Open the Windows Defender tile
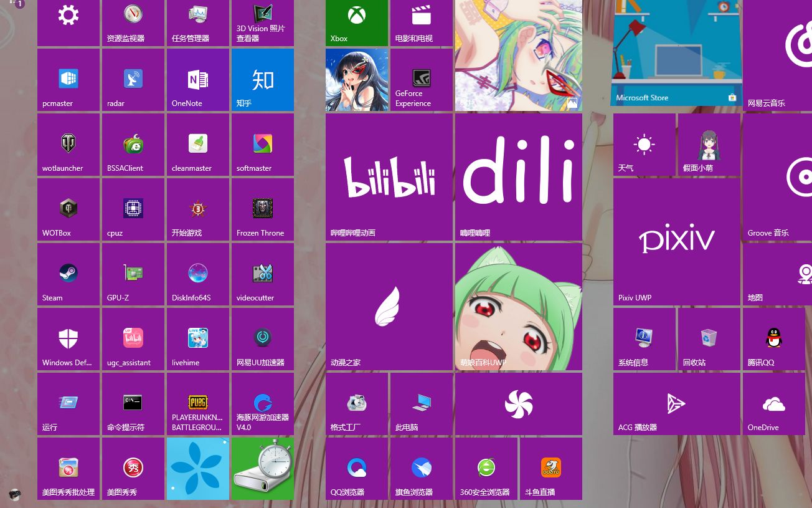Image resolution: width=812 pixels, height=508 pixels. click(68, 339)
